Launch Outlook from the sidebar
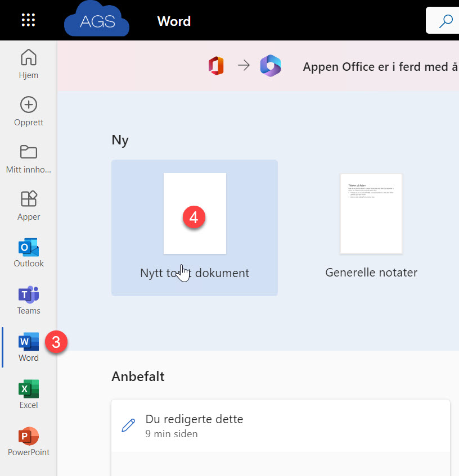459x476 pixels. coord(29,252)
